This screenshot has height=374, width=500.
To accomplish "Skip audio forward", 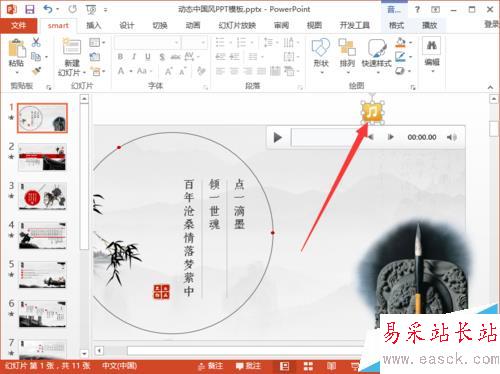I will point(390,137).
